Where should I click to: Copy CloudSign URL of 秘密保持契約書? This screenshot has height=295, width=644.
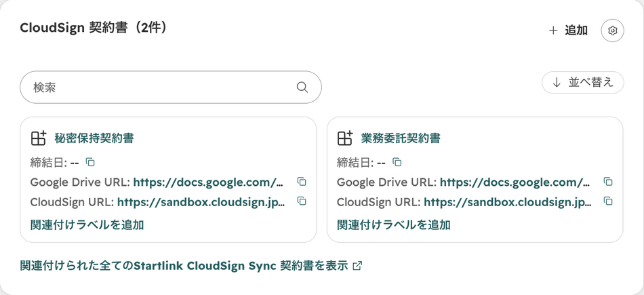point(302,201)
